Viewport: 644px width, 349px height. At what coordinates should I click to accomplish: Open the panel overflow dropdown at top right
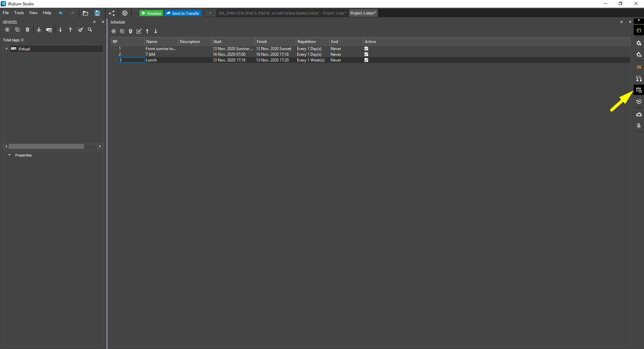pos(639,20)
